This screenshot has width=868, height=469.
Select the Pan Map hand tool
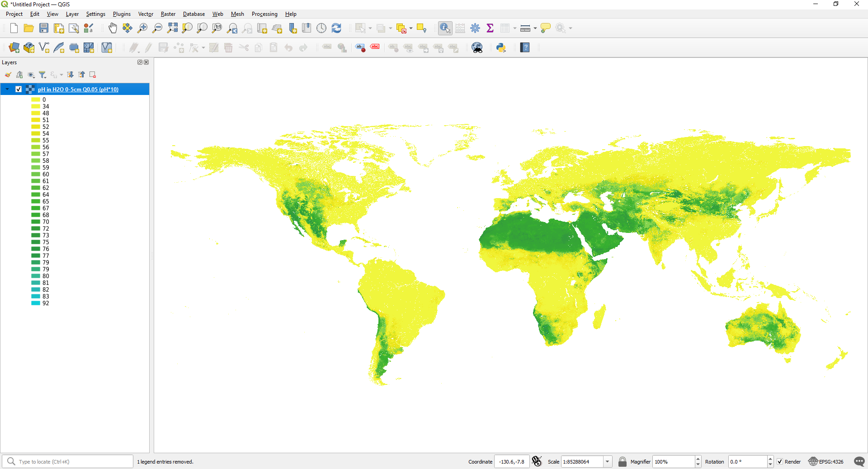click(x=113, y=28)
